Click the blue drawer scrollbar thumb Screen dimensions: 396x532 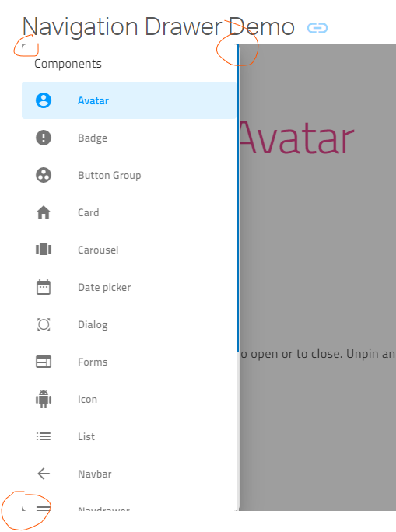pyautogui.click(x=237, y=198)
